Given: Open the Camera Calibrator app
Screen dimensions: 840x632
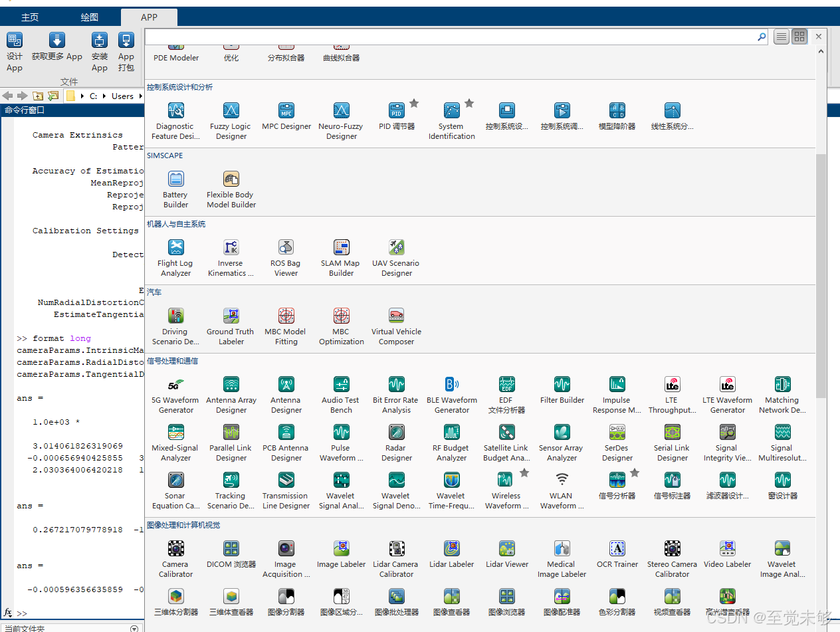Looking at the screenshot, I should tap(175, 558).
